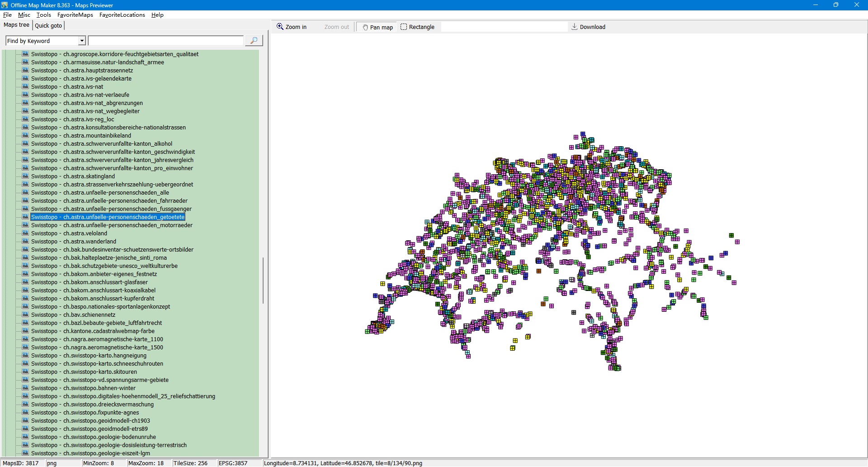Viewport: 868px width, 467px height.
Task: Click the map icon beside ch.astra.veloland
Action: coord(25,233)
